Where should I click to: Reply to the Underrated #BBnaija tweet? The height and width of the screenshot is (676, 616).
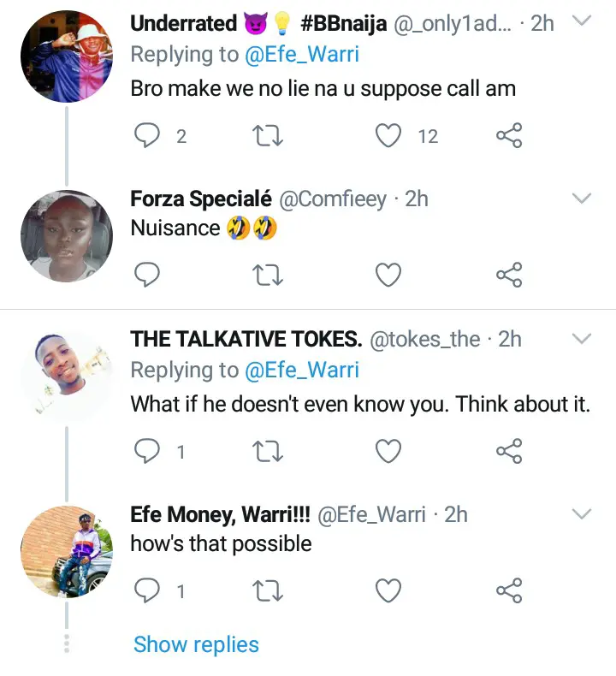149,135
